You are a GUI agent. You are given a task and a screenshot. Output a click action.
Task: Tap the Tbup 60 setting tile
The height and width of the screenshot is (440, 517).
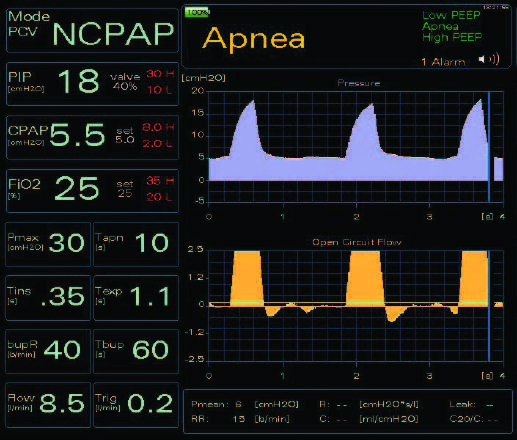pyautogui.click(x=136, y=351)
